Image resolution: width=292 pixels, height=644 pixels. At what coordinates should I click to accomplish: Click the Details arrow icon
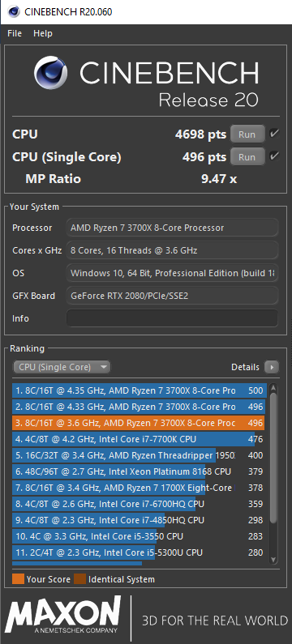point(272,367)
